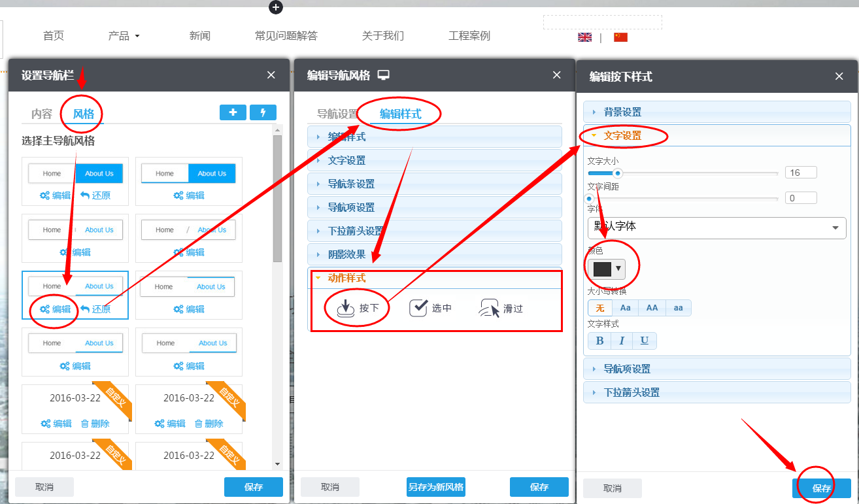Click the 文字大小 value input showing 16
This screenshot has width=859, height=504.
[800, 172]
